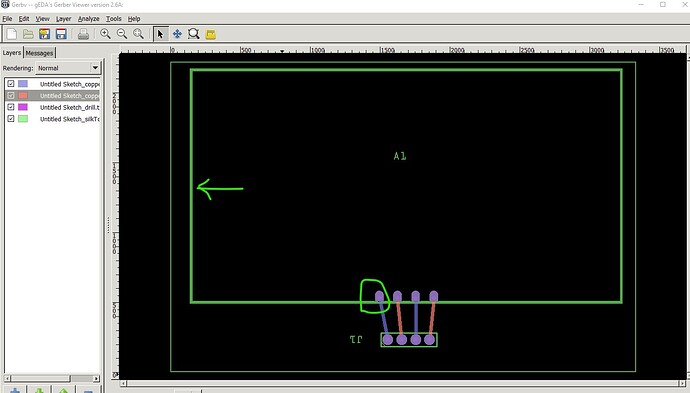Viewport: 690px width, 393px height.
Task: Toggle visibility of red copper layer
Action: 11,95
